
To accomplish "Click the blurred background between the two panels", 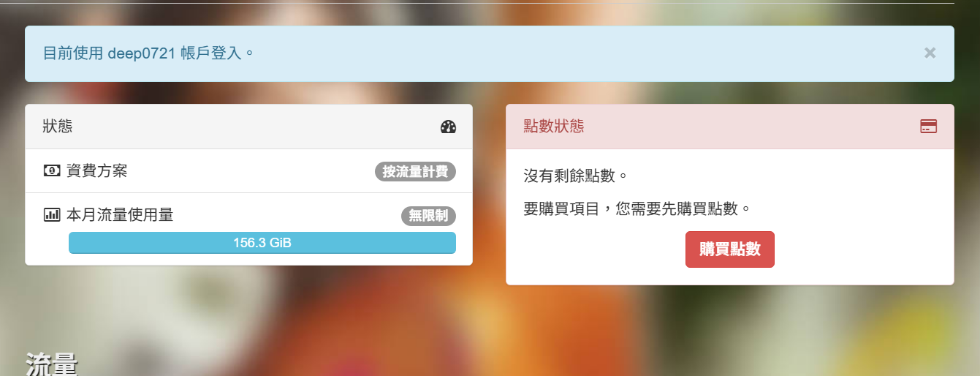I will 489,190.
